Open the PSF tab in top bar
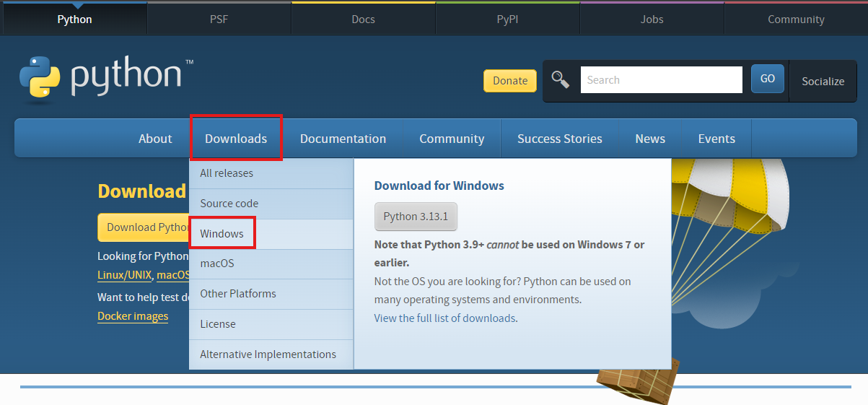This screenshot has width=868, height=405. click(219, 19)
